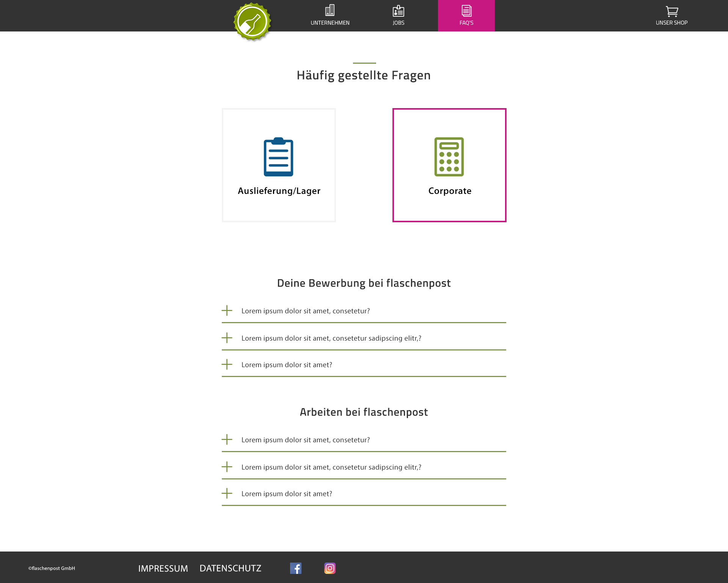Viewport: 728px width, 583px height.
Task: Click the ©flaschenpost GmbH copyright text
Action: click(x=52, y=568)
